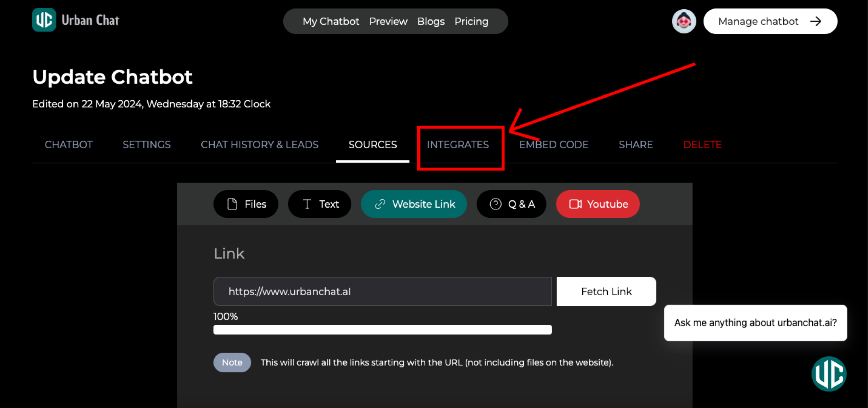Click the '100%' progress label
Image resolution: width=868 pixels, height=408 pixels.
pos(226,316)
